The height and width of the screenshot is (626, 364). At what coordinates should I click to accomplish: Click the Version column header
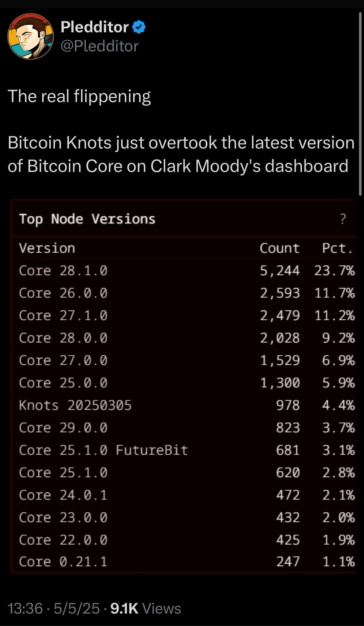point(47,248)
